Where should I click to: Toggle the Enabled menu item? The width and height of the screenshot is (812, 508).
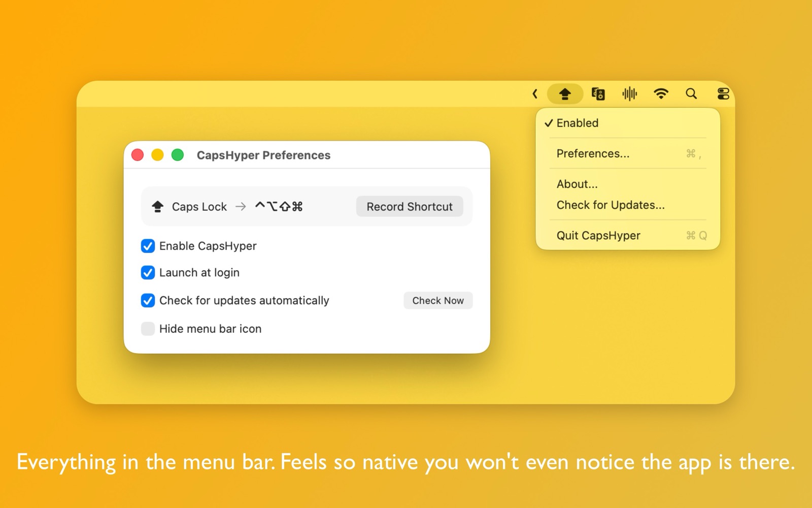[628, 123]
